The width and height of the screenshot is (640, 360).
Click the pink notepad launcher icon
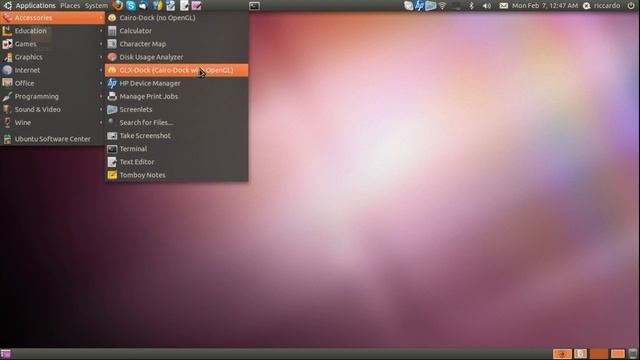pyautogui.click(x=197, y=6)
